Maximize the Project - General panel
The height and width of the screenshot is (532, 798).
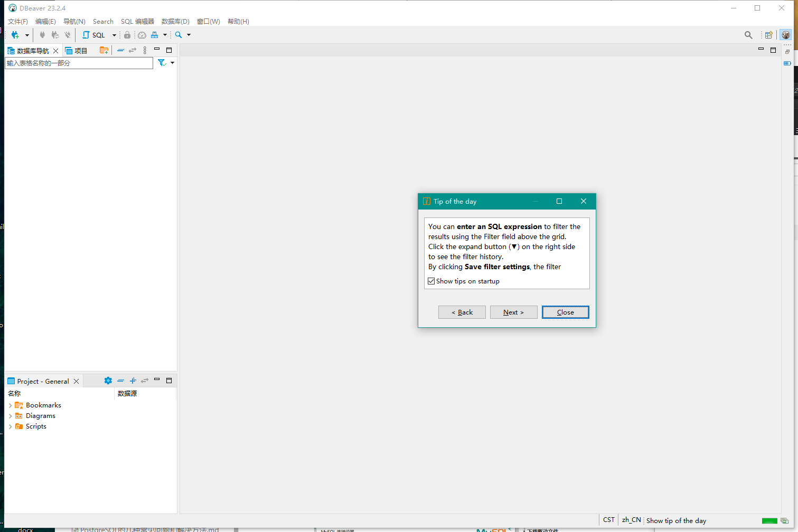(x=169, y=381)
